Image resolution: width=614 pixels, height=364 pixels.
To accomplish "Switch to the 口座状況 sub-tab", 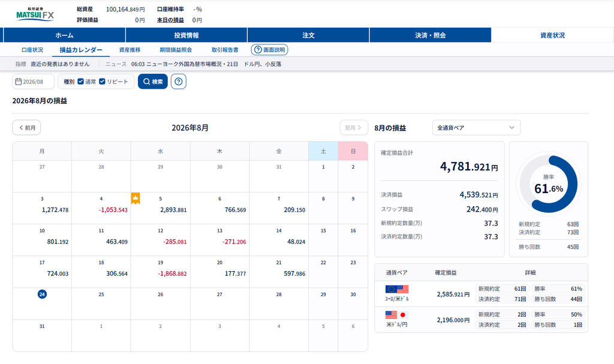I will 32,50.
